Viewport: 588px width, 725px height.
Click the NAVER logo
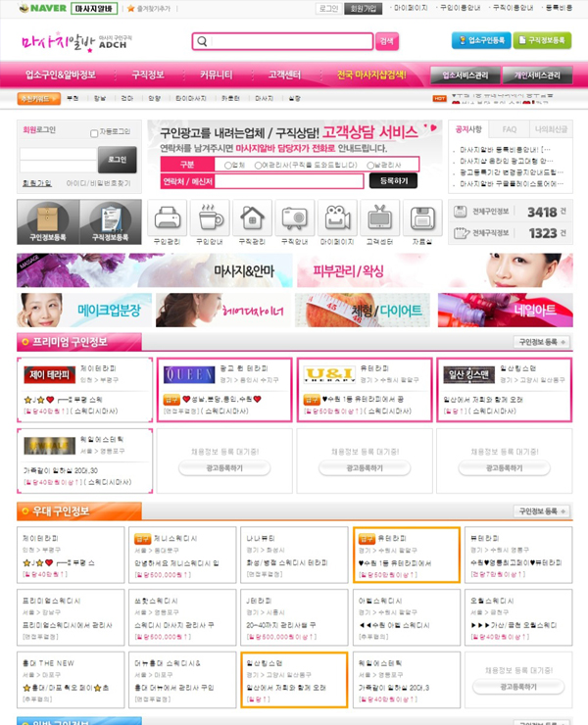[43, 8]
